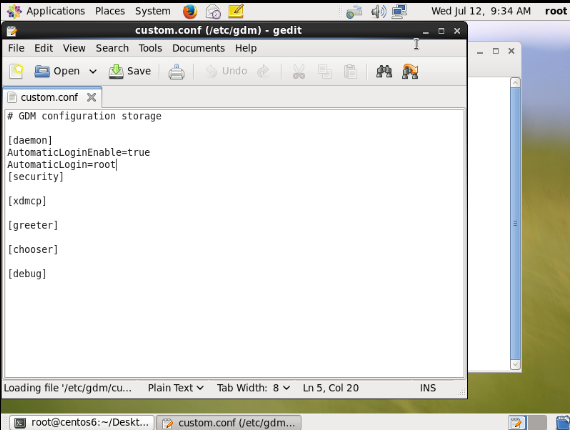Expand the Open recent files arrow
Screen dimensions: 570x430
pyautogui.click(x=93, y=71)
